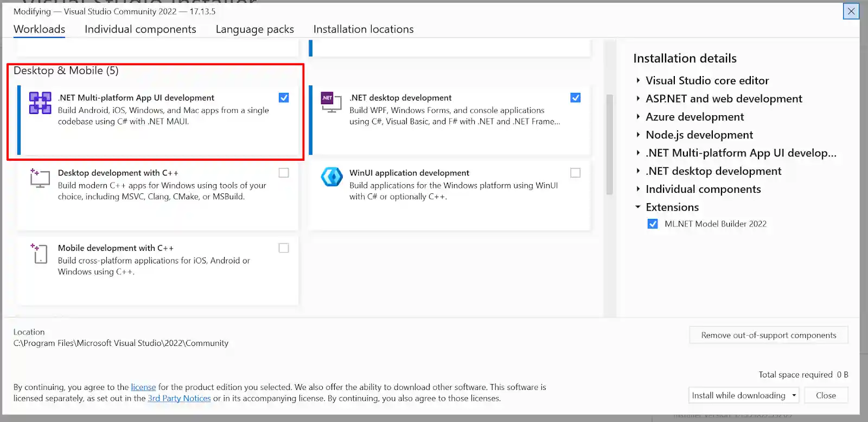This screenshot has width=868, height=422.
Task: Expand the Azure development details node
Action: (x=638, y=117)
